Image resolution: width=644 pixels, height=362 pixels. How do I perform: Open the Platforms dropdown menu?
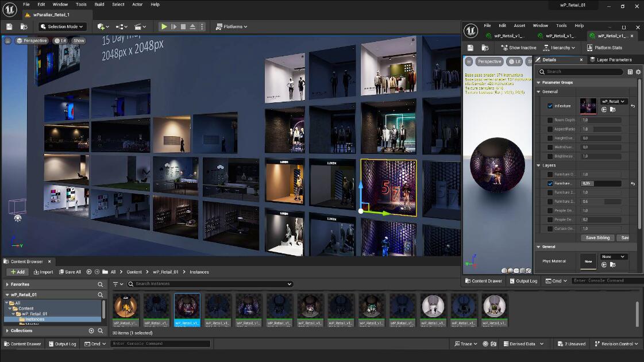tap(232, 26)
